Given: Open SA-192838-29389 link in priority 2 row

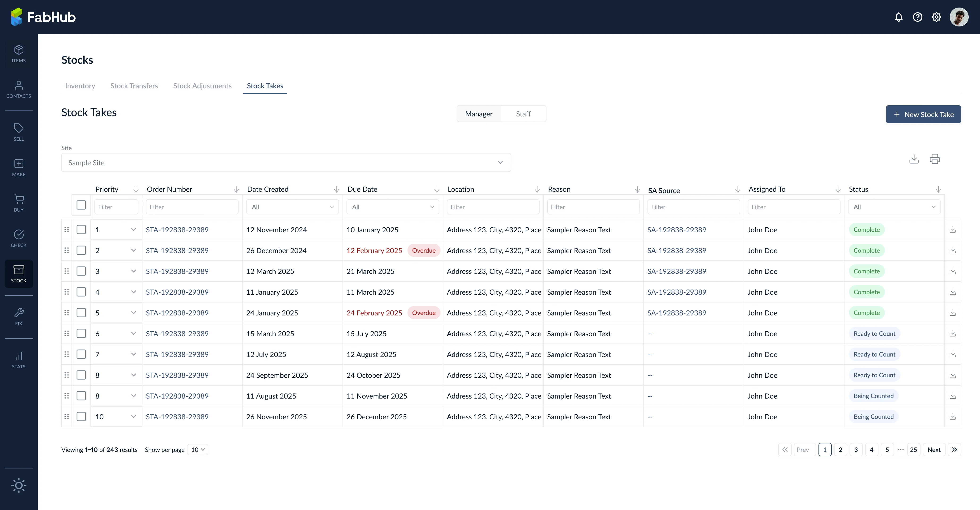Looking at the screenshot, I should [x=677, y=251].
